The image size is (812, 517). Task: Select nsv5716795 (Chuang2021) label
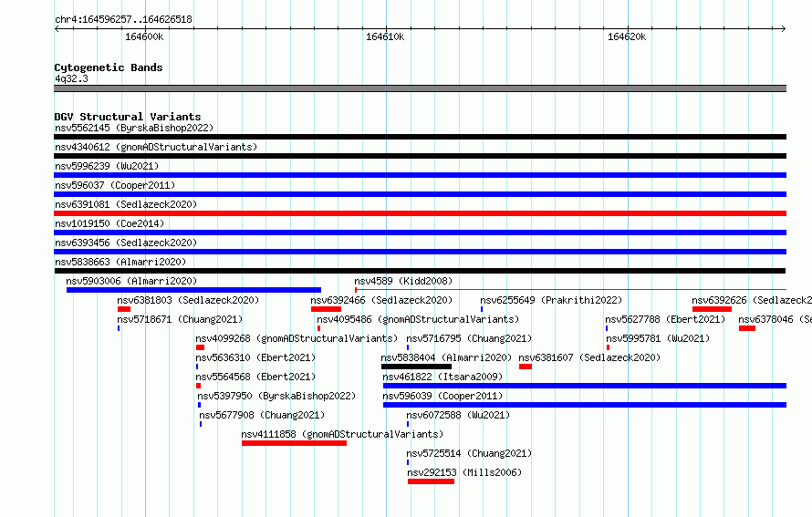[469, 338]
